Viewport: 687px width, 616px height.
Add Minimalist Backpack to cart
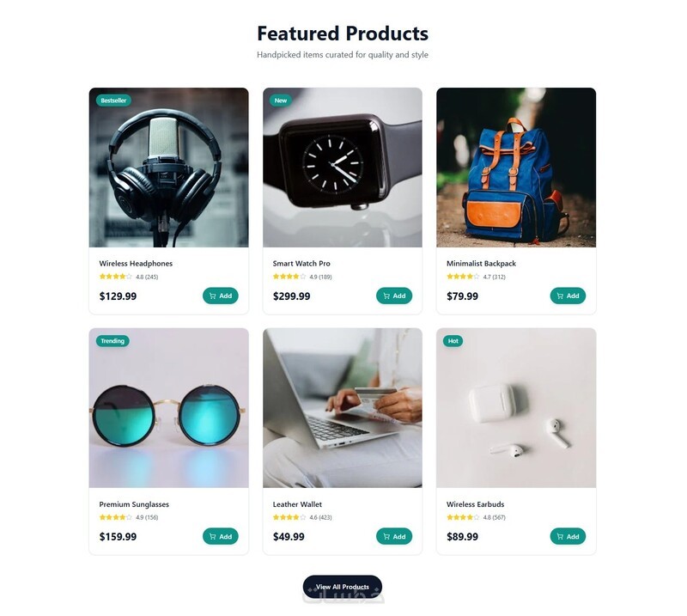(568, 296)
